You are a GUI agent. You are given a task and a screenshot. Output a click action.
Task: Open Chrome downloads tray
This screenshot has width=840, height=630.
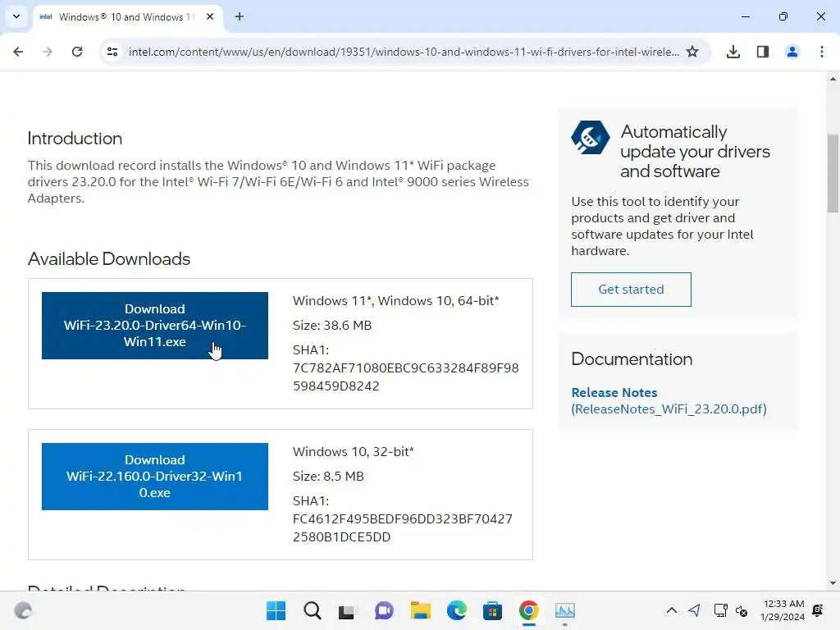pyautogui.click(x=733, y=52)
